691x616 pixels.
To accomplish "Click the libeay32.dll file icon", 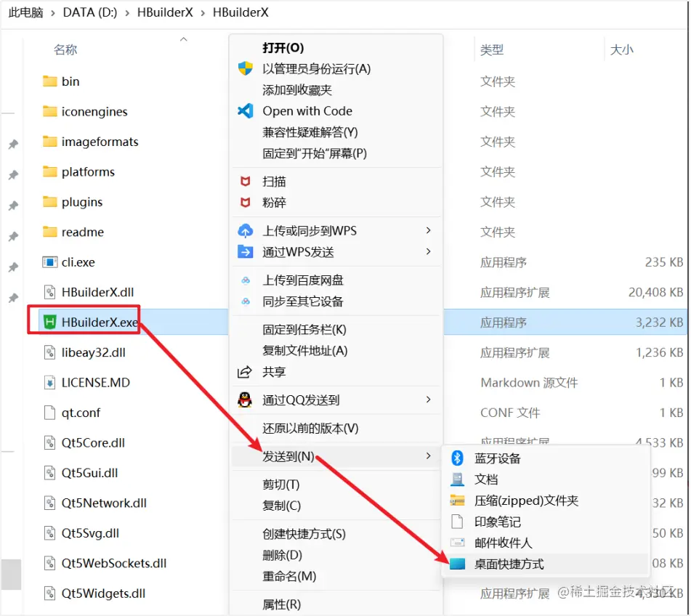I will tap(50, 352).
